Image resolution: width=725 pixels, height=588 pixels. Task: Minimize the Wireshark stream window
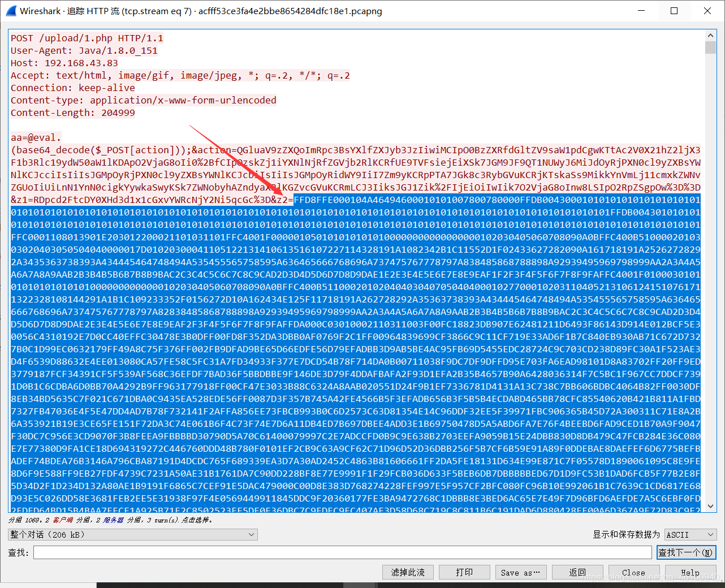point(641,11)
